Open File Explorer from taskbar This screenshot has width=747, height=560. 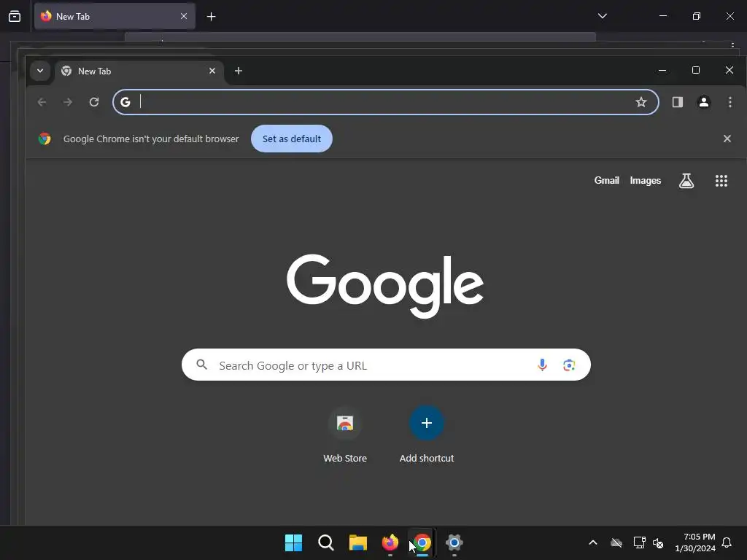(x=357, y=542)
